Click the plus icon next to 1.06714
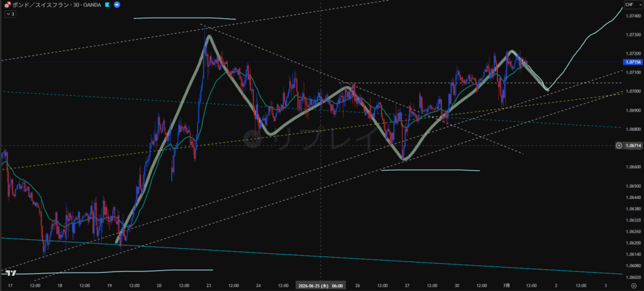Image resolution: width=644 pixels, height=291 pixels. tap(619, 145)
